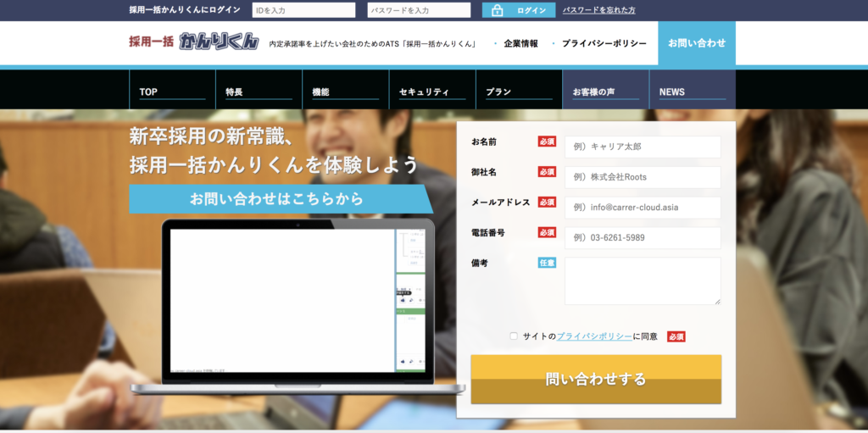
Task: Click the laptop screenshot image
Action: 298,307
